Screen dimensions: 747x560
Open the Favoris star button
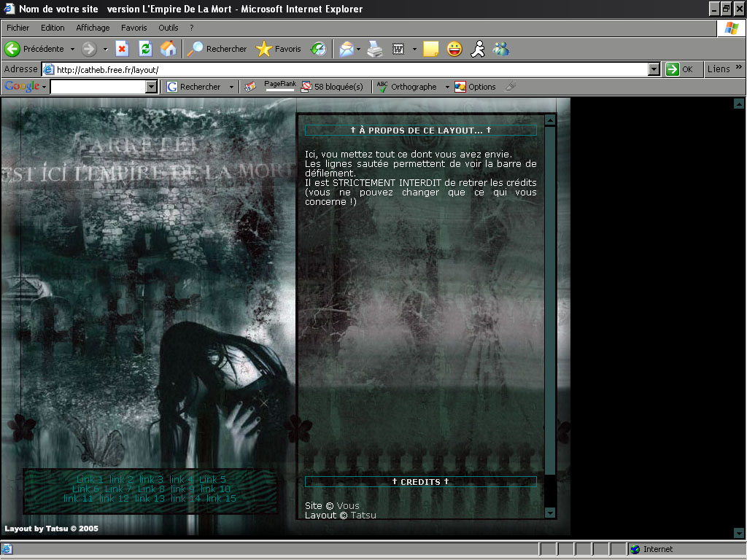tap(279, 49)
